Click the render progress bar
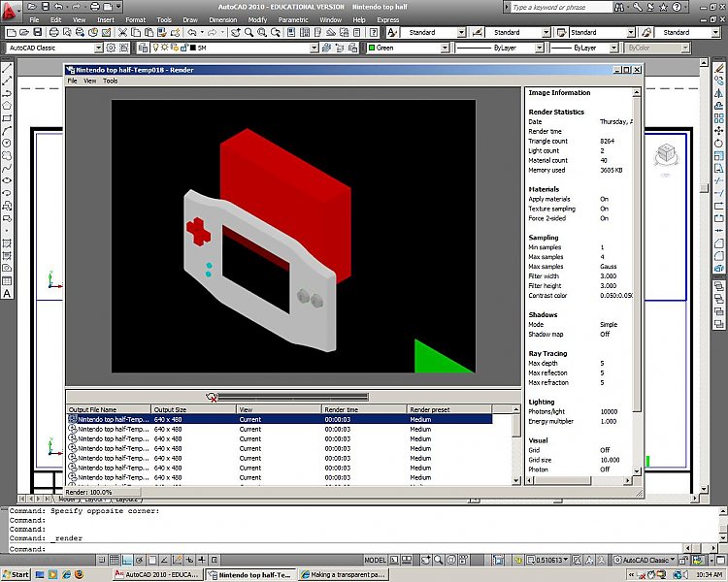This screenshot has height=582, width=728. (293, 397)
